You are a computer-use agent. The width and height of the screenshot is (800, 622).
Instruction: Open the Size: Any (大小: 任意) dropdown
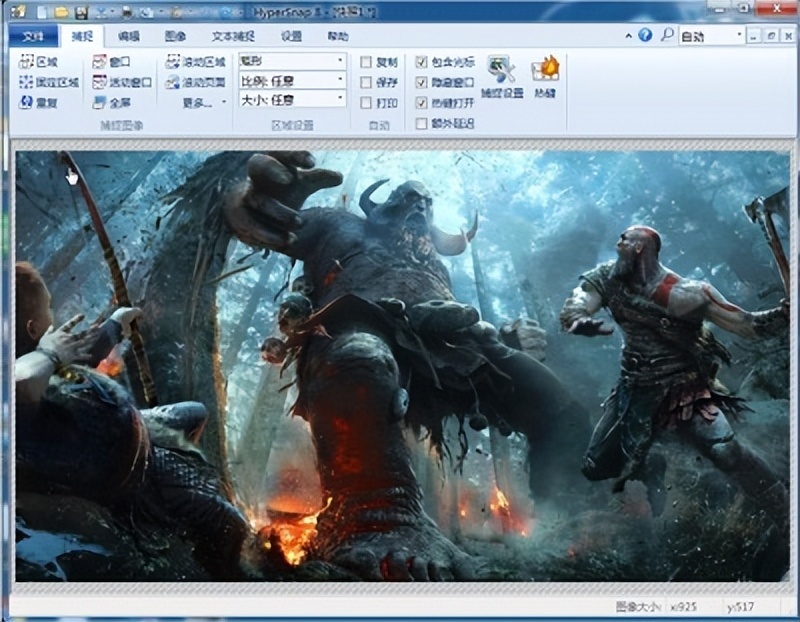point(292,99)
